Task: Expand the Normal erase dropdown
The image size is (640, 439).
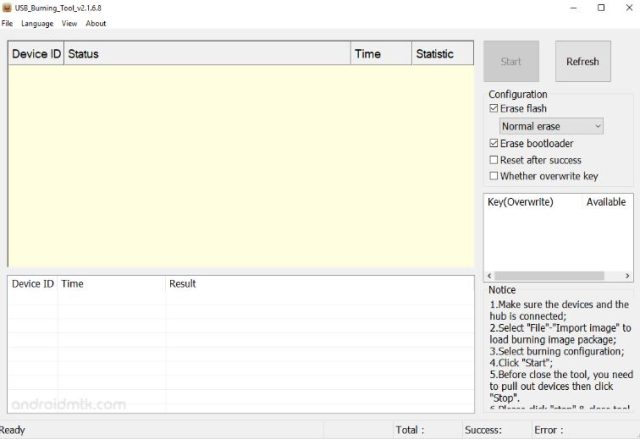Action: pyautogui.click(x=551, y=126)
